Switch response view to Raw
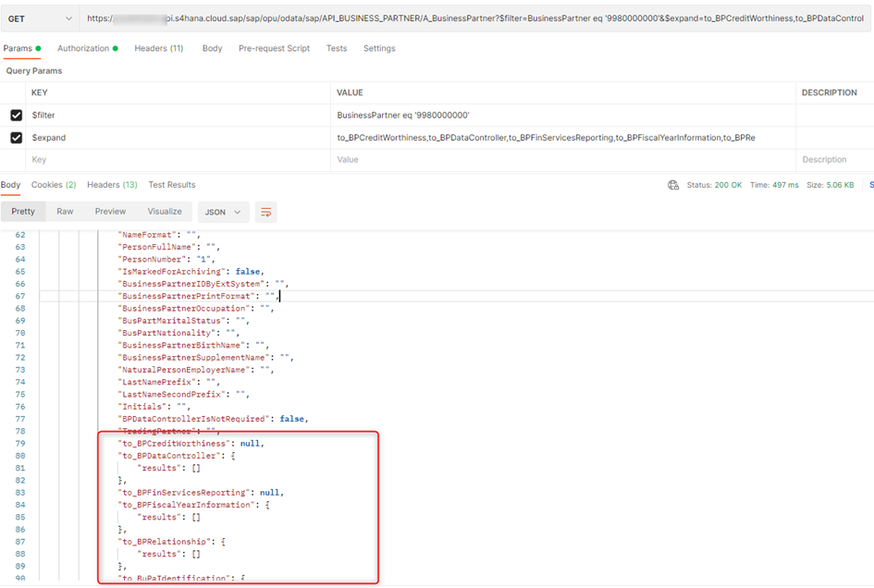Image resolution: width=874 pixels, height=588 pixels. pos(65,212)
